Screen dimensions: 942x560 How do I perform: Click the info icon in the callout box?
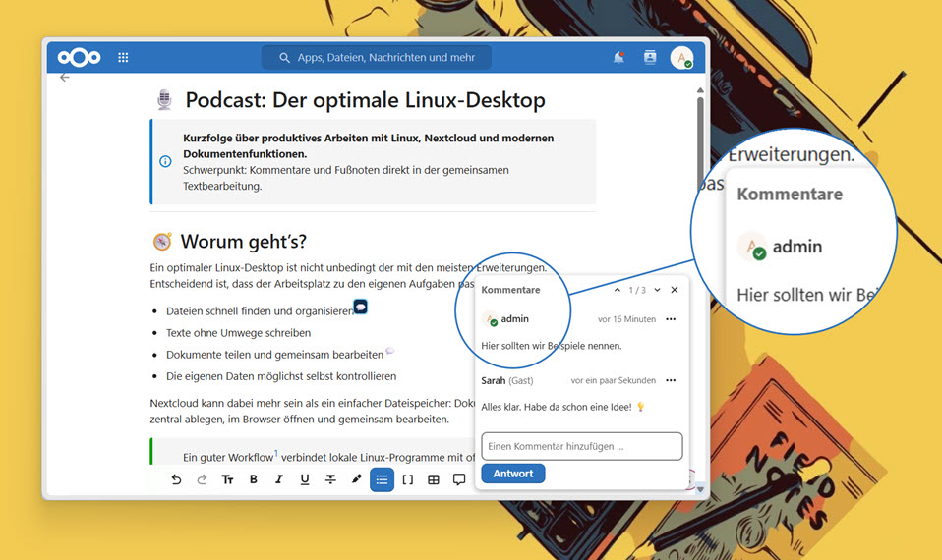coord(165,161)
